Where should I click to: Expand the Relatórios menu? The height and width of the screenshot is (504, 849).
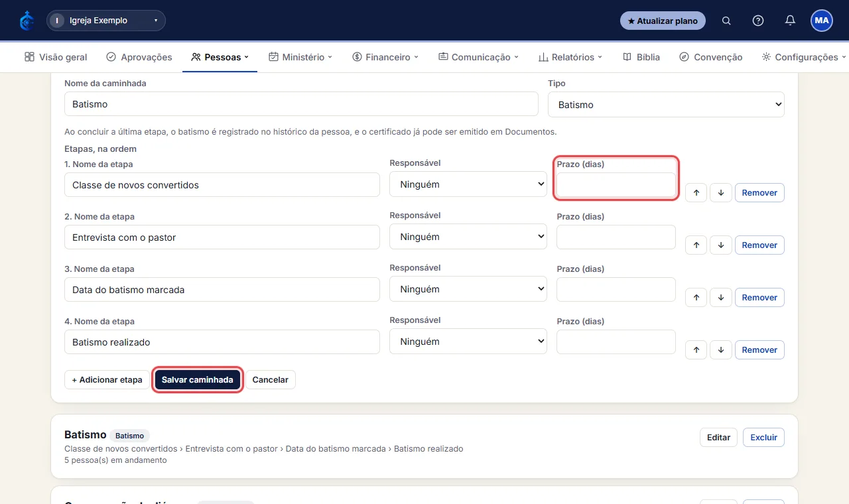[570, 57]
